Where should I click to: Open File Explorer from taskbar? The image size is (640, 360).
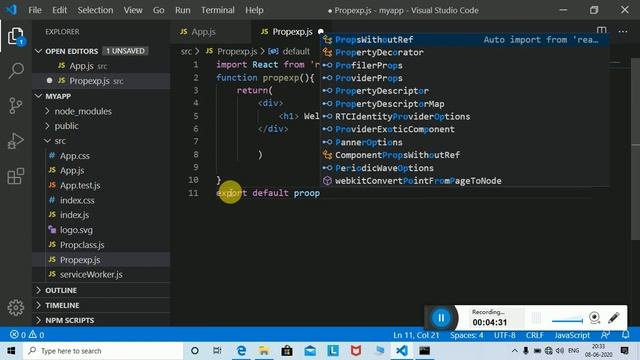[x=264, y=351]
